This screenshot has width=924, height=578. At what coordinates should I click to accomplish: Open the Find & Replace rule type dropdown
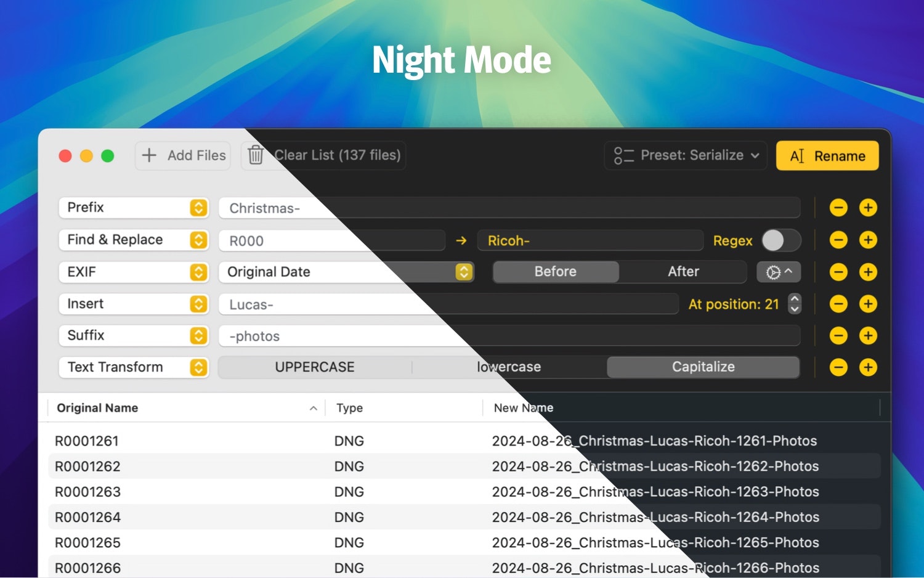[134, 240]
